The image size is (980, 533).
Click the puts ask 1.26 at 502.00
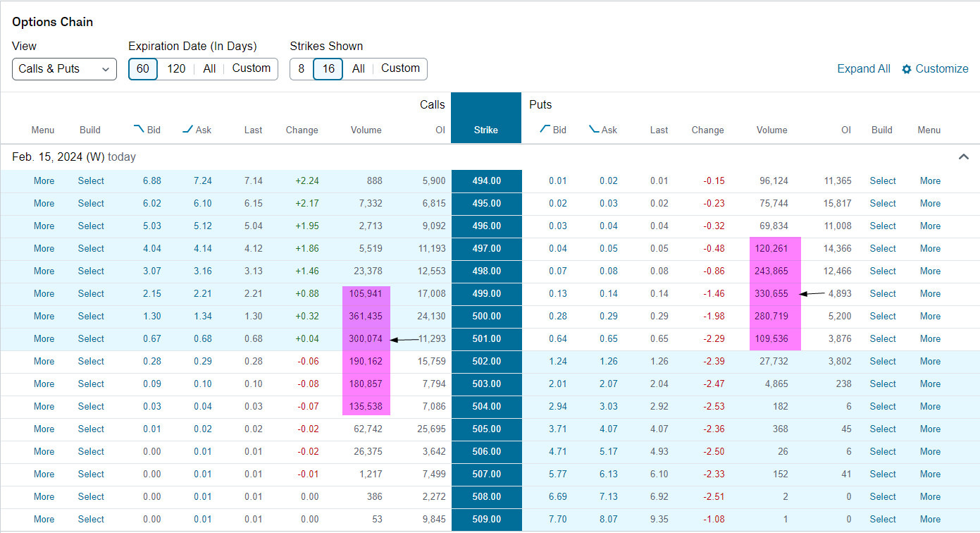click(x=609, y=362)
